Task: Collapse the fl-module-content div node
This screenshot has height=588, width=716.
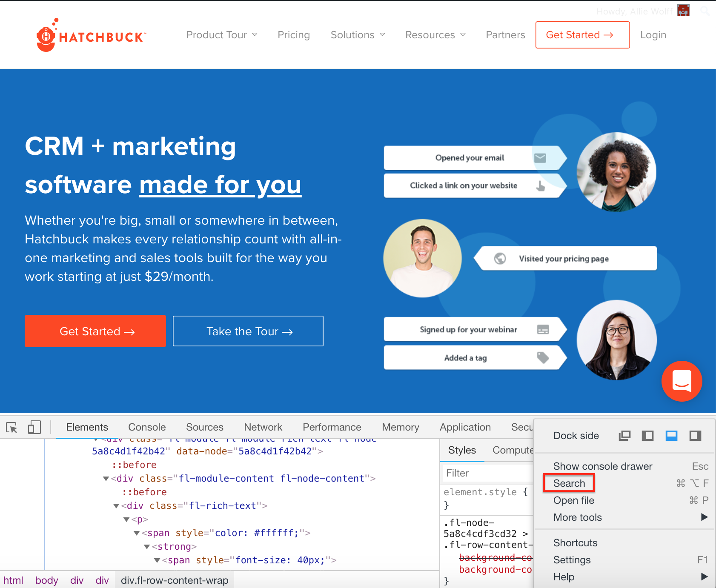Action: (106, 479)
